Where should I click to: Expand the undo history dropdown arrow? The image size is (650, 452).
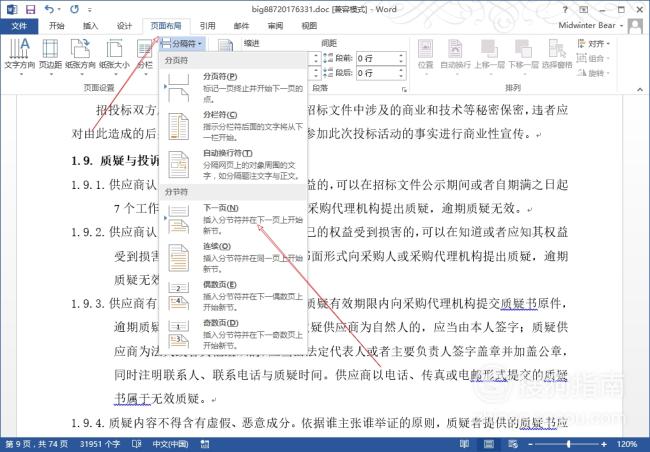click(x=58, y=10)
